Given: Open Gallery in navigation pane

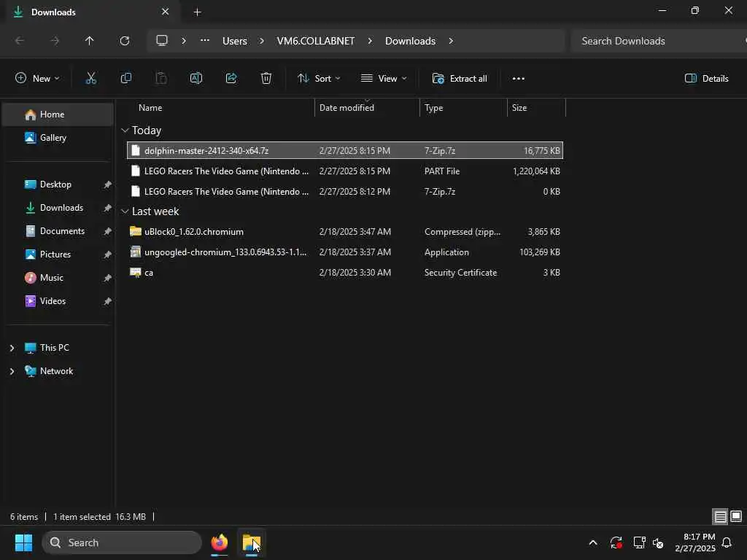Looking at the screenshot, I should (58, 138).
